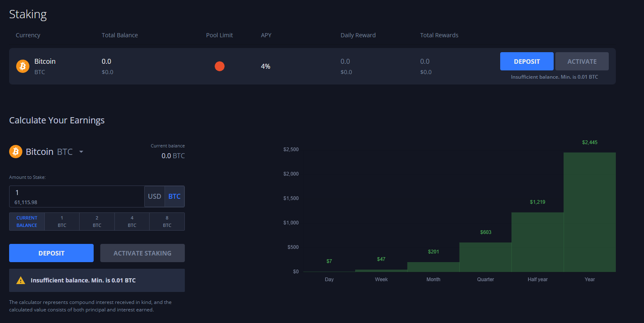The width and height of the screenshot is (644, 323).
Task: Click the Activate Staking button
Action: [x=143, y=253]
